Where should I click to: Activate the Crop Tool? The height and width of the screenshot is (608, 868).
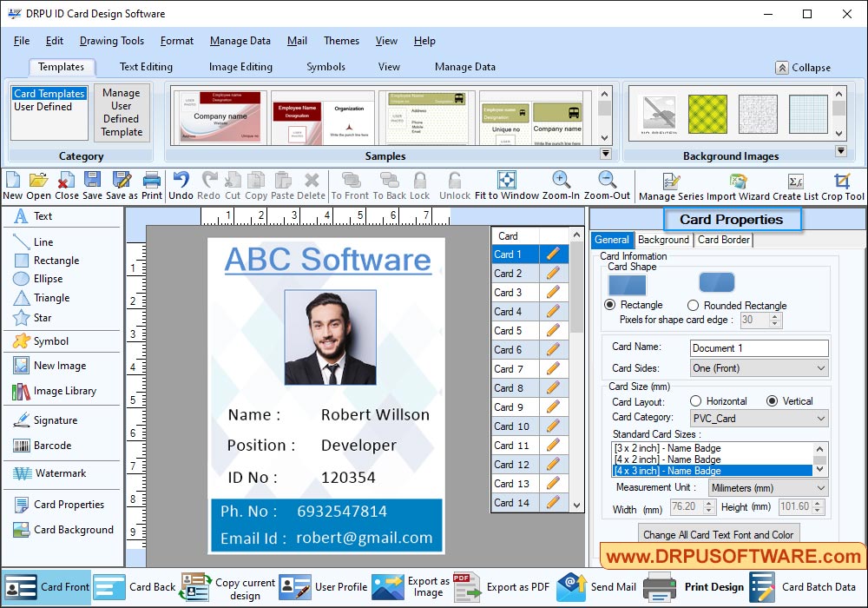point(844,184)
